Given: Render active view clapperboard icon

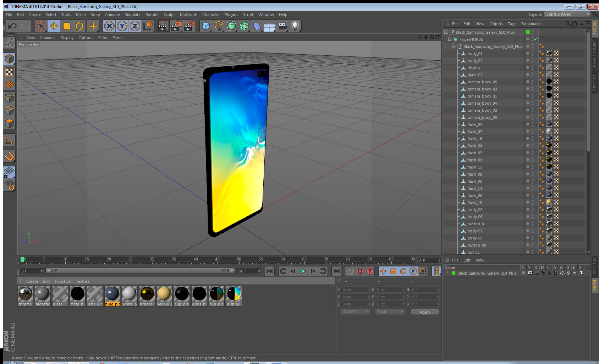Looking at the screenshot, I should pyautogui.click(x=163, y=26).
